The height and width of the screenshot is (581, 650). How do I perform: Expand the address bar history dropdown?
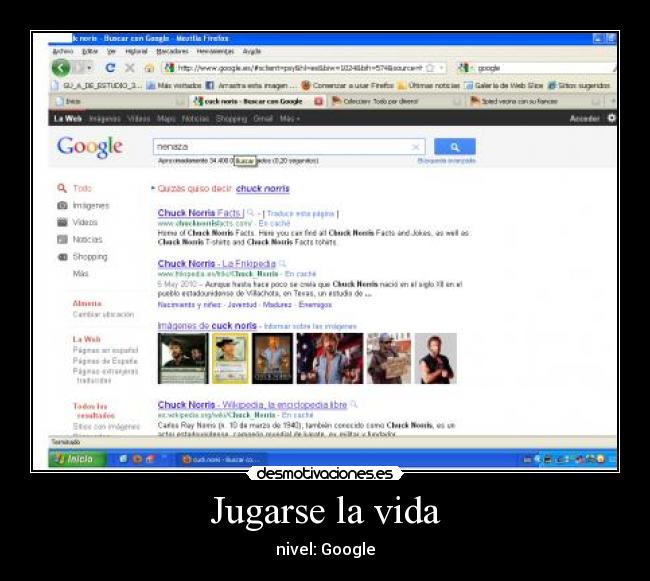click(x=441, y=68)
